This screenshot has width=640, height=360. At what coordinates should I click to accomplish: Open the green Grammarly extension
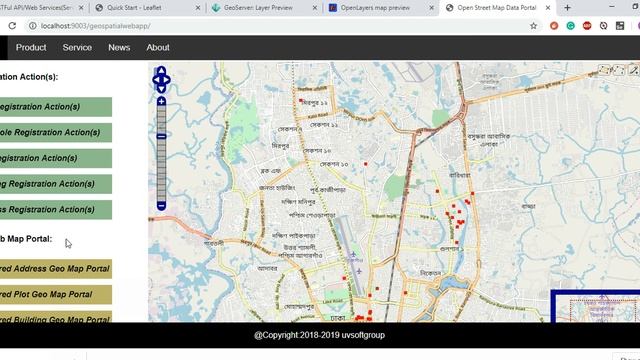click(571, 26)
